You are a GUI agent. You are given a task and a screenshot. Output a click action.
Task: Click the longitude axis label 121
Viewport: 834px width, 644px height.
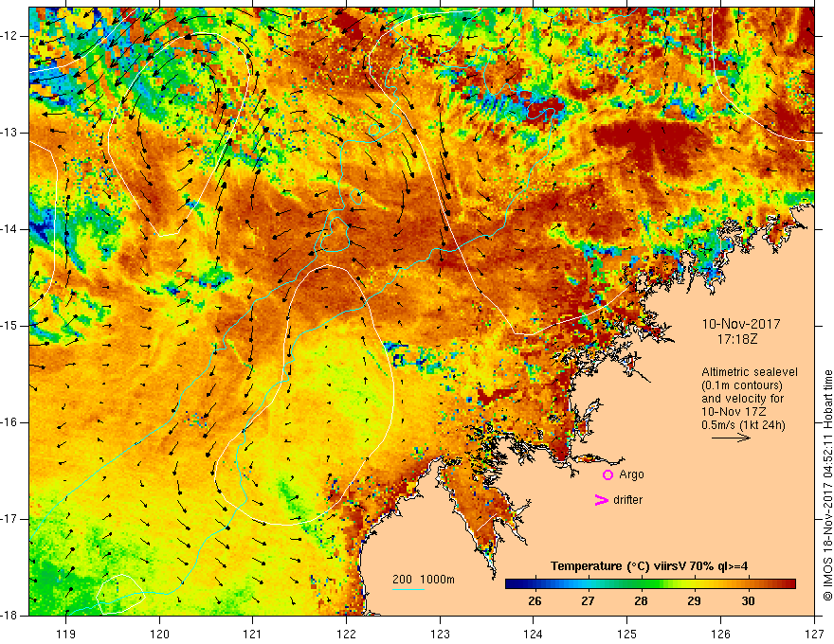[x=253, y=634]
